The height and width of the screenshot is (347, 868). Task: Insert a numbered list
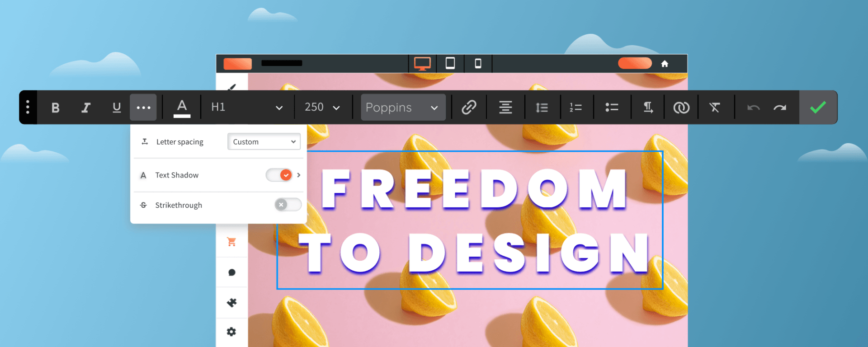576,108
